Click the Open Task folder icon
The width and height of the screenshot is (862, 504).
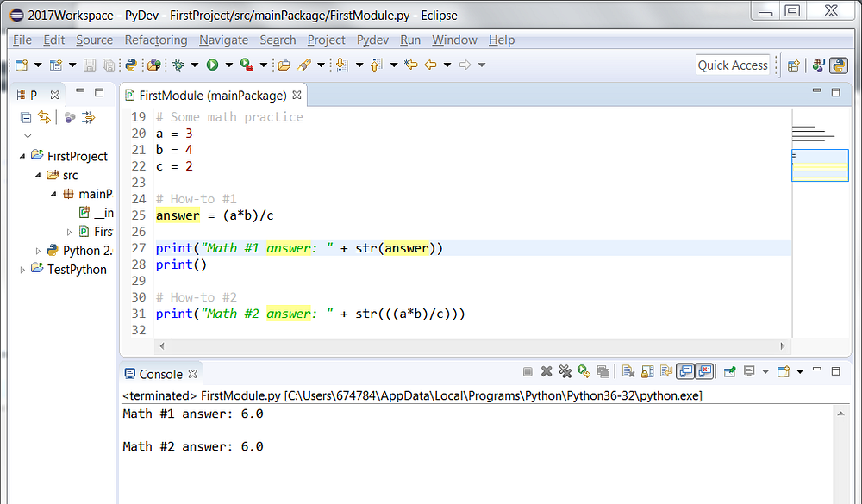click(284, 65)
